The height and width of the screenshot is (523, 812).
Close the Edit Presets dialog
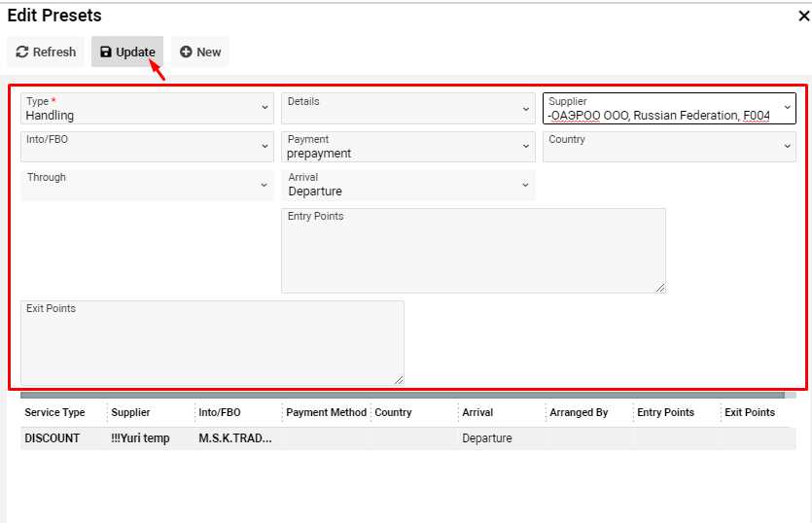(802, 16)
